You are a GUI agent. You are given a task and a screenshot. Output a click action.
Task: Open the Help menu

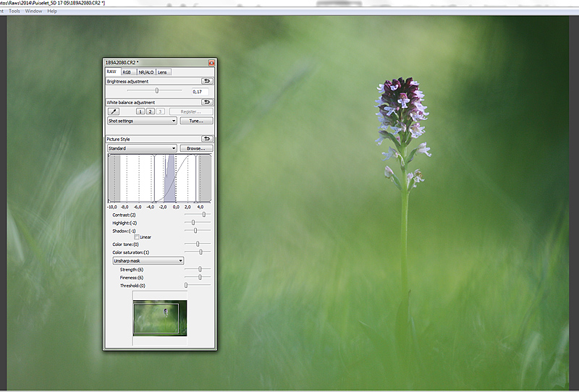(52, 11)
